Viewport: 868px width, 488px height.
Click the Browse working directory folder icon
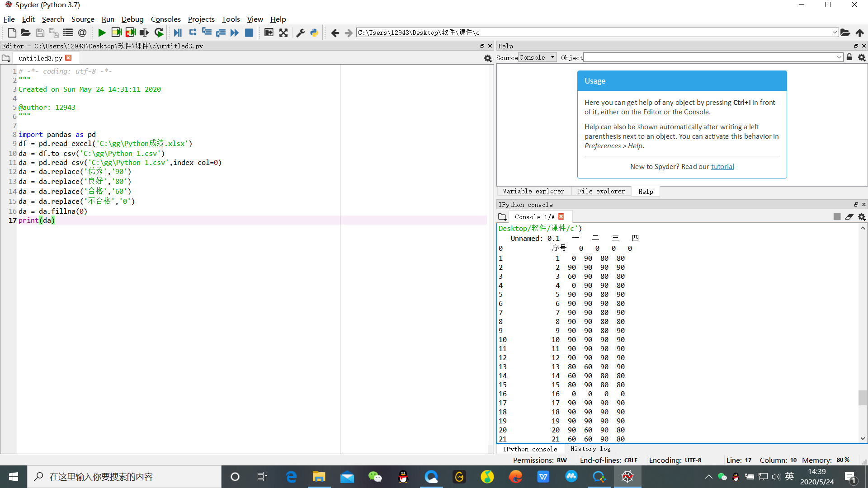coord(845,33)
